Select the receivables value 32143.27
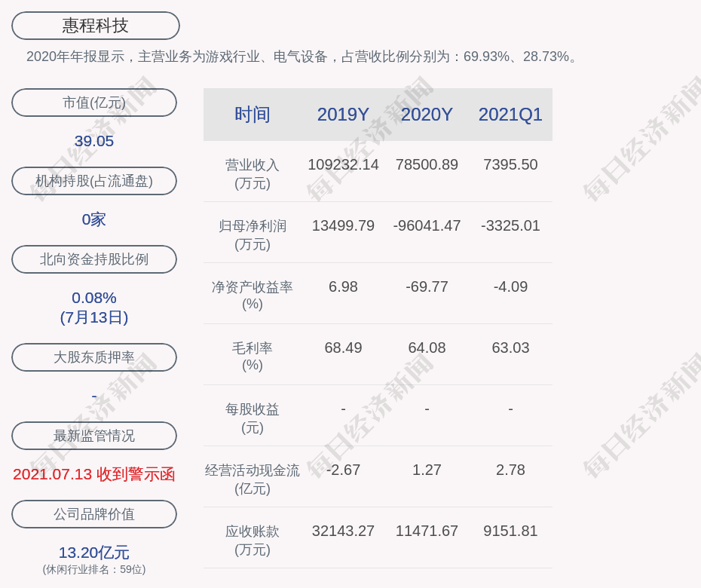This screenshot has width=701, height=588. click(x=343, y=531)
